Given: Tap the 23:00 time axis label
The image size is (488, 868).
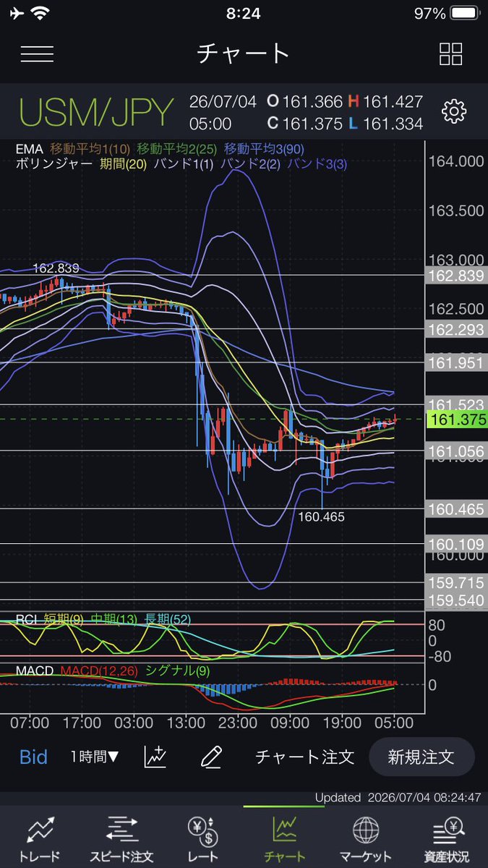Looking at the screenshot, I should [238, 723].
